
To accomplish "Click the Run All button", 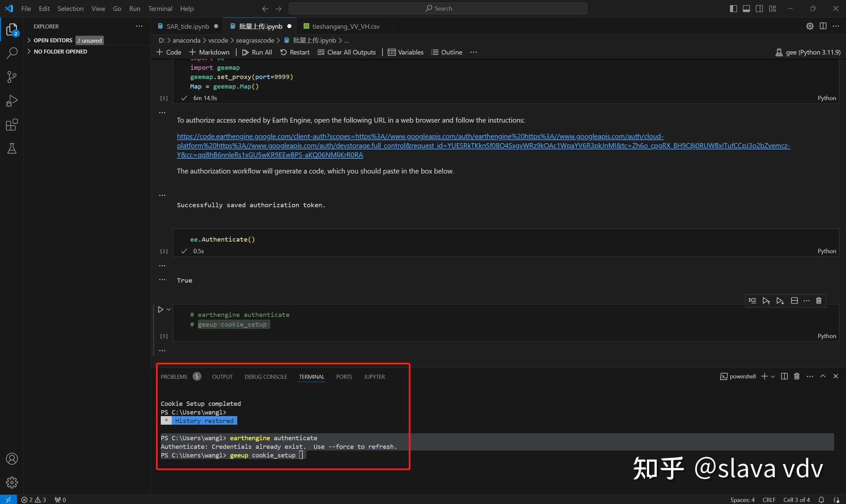I will click(x=257, y=52).
